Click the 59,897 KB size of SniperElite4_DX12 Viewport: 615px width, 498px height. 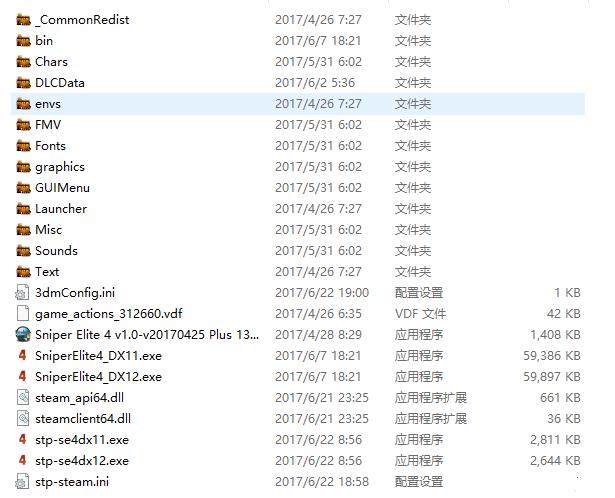[552, 376]
